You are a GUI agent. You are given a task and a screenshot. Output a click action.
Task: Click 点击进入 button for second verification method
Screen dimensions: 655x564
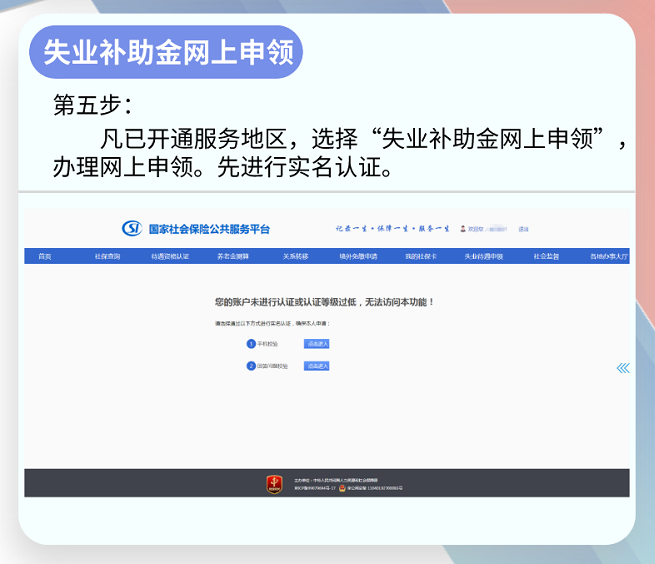[x=317, y=366]
